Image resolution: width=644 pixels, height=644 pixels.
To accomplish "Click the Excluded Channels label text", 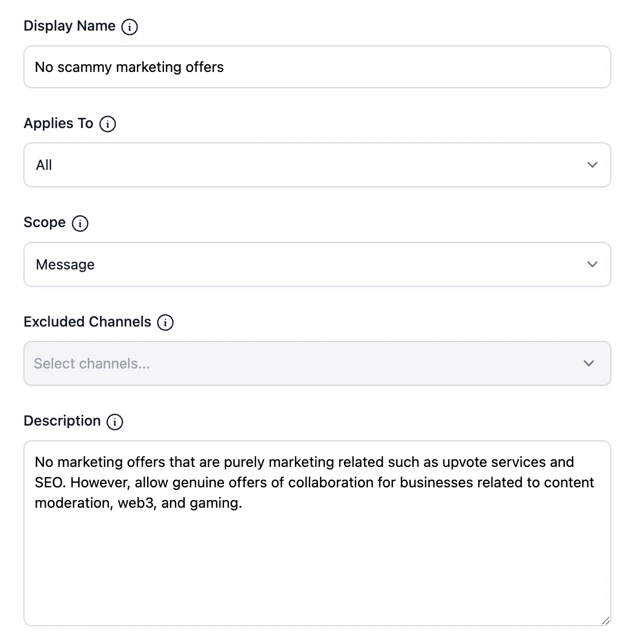I will [x=87, y=321].
